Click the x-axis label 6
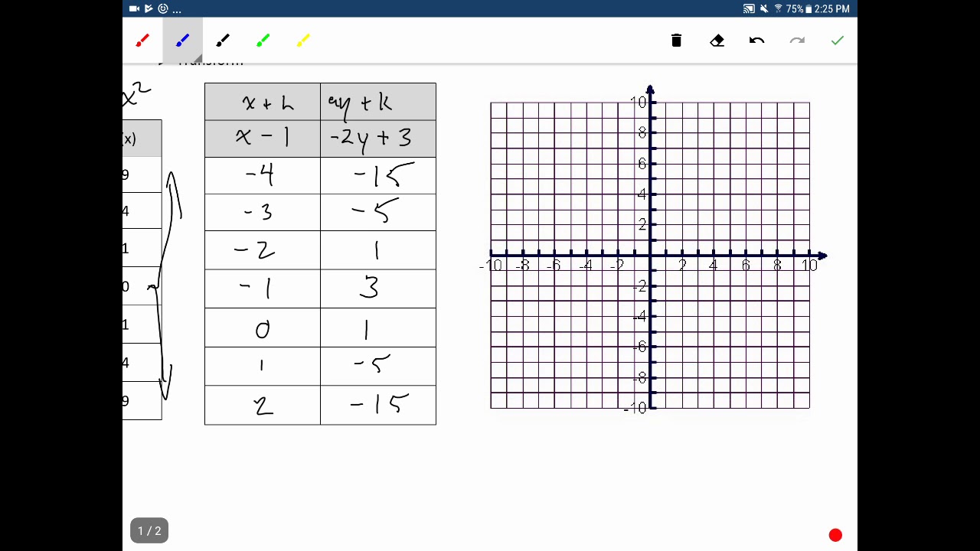 746,266
